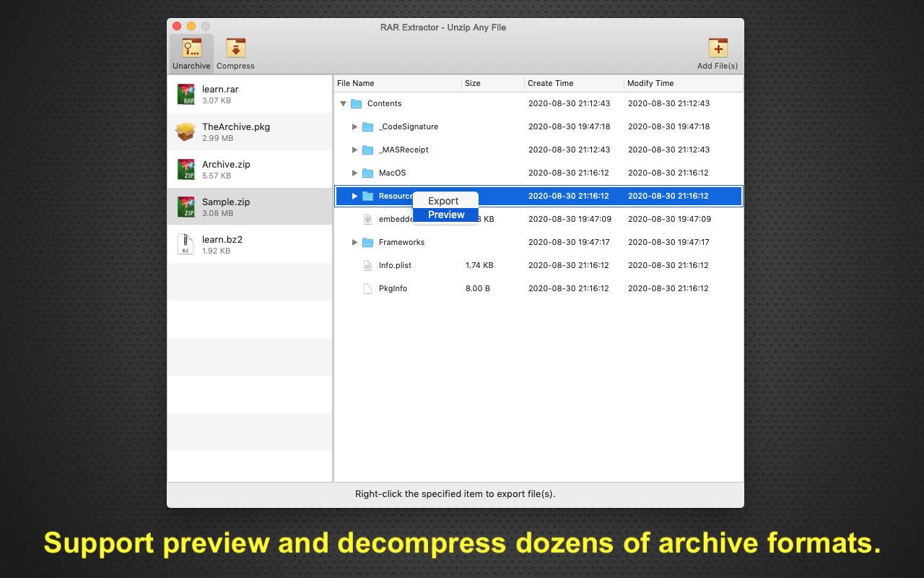Select Archive.zip file name
This screenshot has width=924, height=578.
point(226,164)
